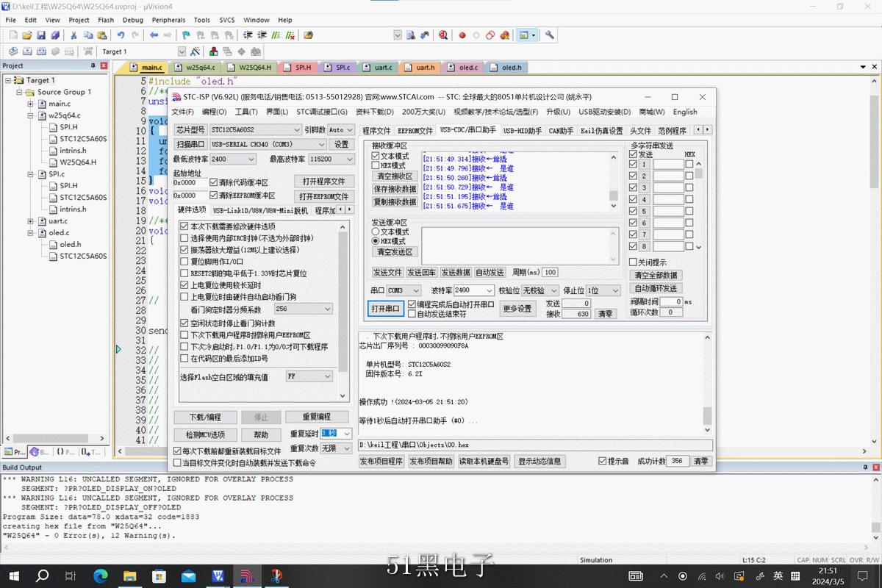
Task: Close the Project panel with red X
Action: coord(104,66)
